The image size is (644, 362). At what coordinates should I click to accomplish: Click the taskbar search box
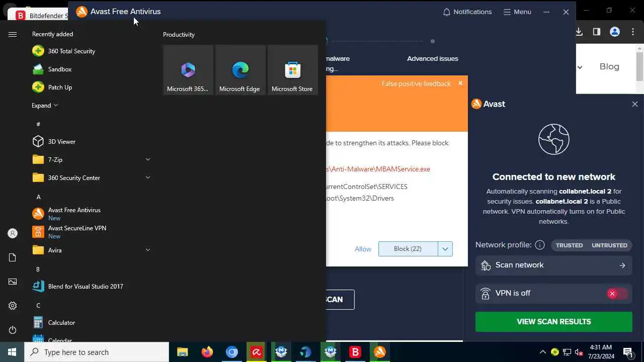[x=97, y=352]
